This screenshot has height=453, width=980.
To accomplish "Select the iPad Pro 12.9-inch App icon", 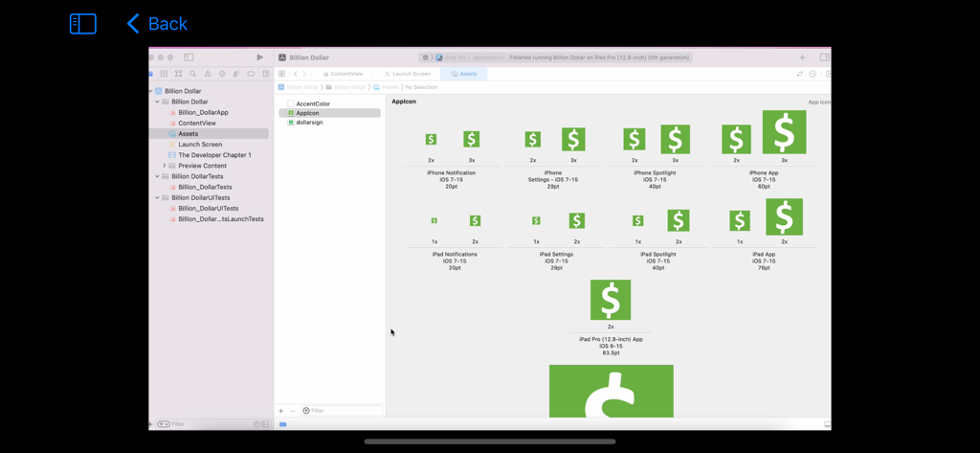I will (x=611, y=300).
